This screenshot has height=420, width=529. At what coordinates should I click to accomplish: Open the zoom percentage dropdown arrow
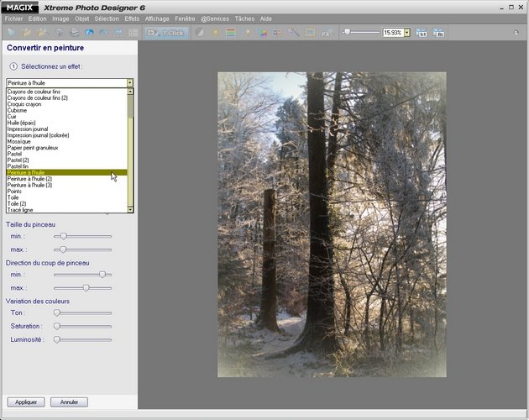click(407, 32)
